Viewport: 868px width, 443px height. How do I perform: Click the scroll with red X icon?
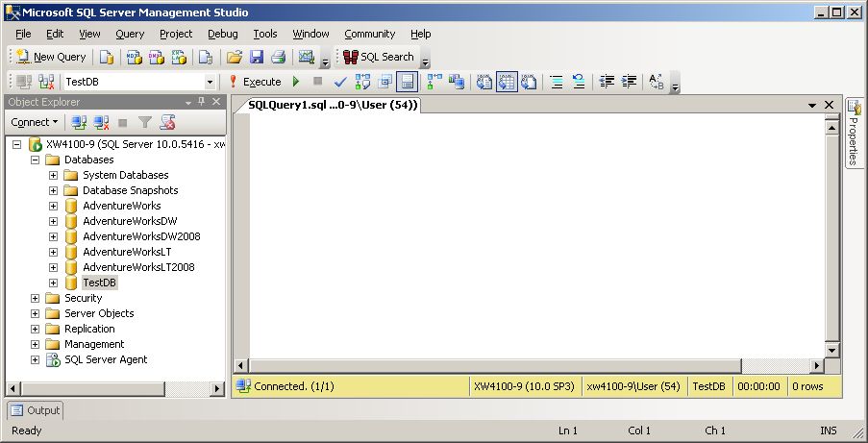pos(167,122)
